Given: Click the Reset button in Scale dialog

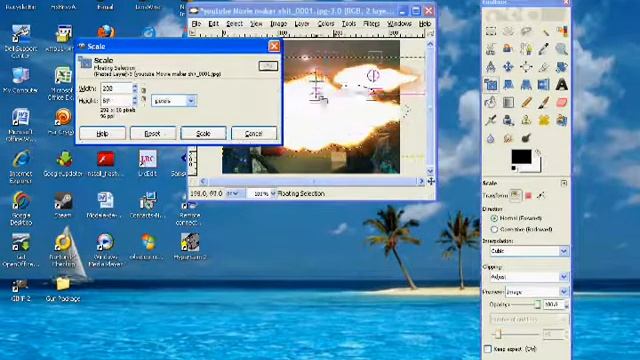Looking at the screenshot, I should [153, 133].
